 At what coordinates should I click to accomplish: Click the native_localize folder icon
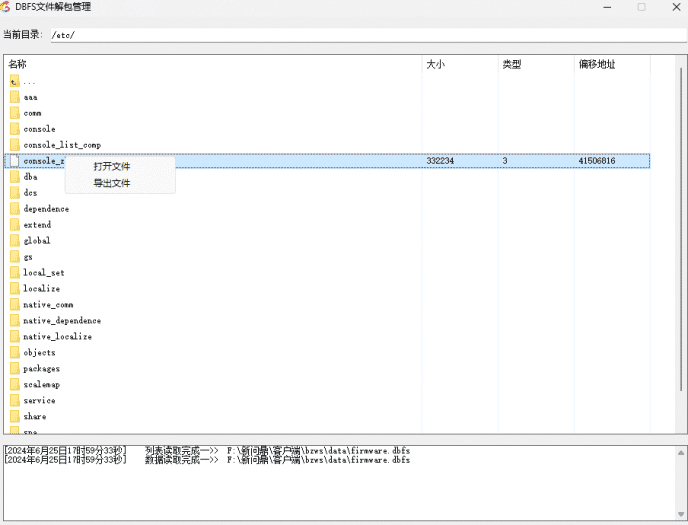coord(14,336)
